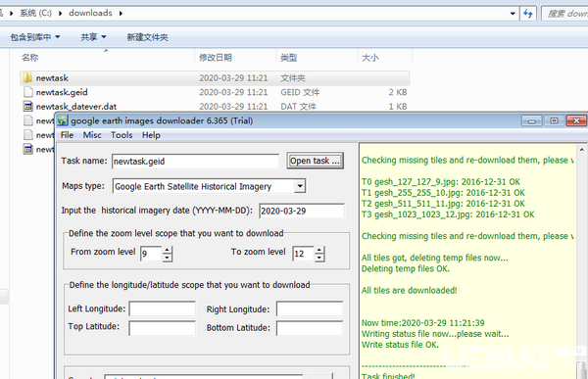
Task: Click the Explorer search box
Action: (564, 14)
